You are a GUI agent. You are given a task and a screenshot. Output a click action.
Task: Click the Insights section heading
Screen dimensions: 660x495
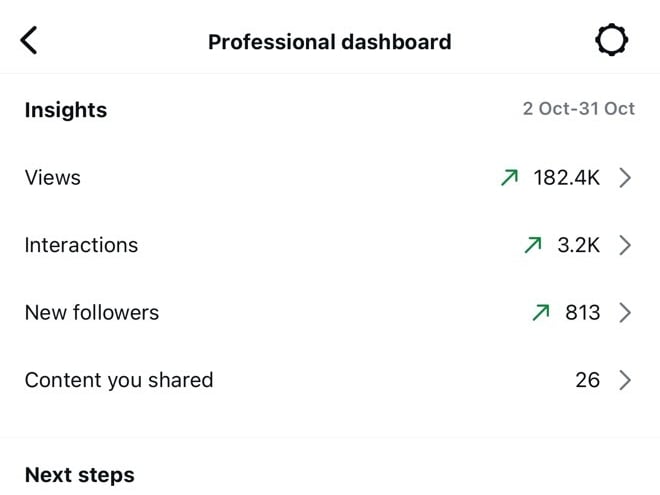(x=66, y=110)
